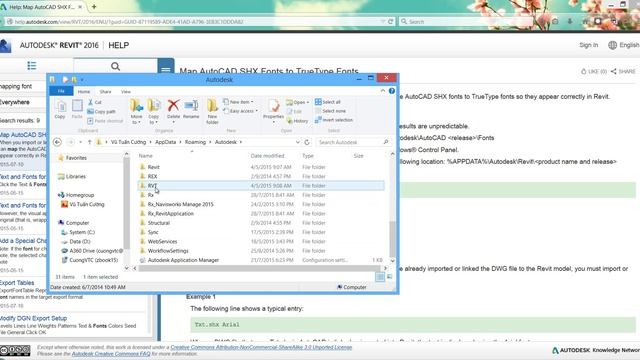
Task: Open a new browser tab
Action: 94,7
